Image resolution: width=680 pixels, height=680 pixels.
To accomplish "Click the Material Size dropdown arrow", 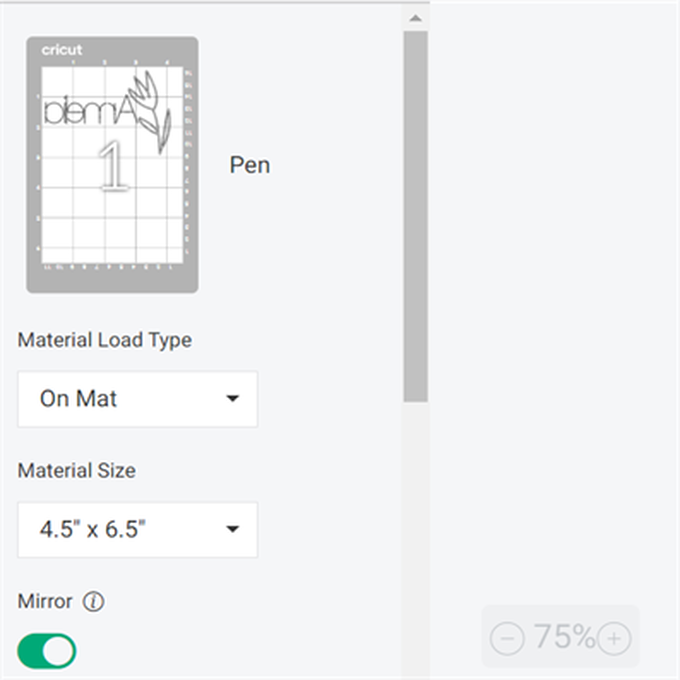I will (x=232, y=530).
